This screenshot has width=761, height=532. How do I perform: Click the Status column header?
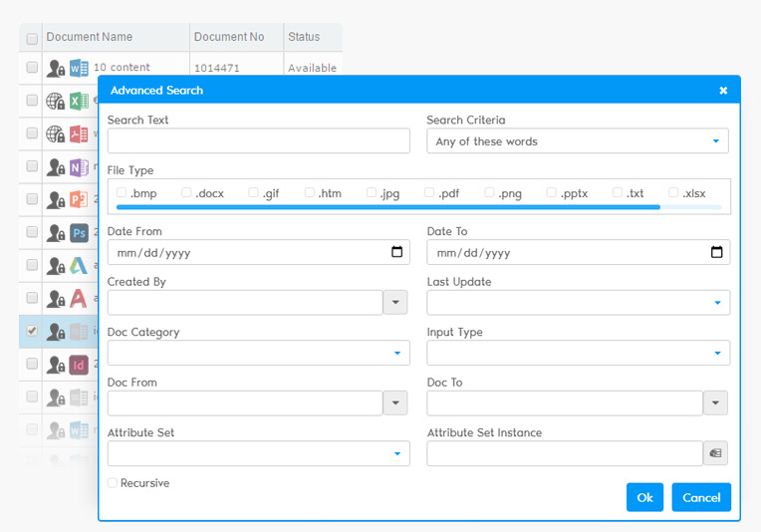(x=304, y=37)
